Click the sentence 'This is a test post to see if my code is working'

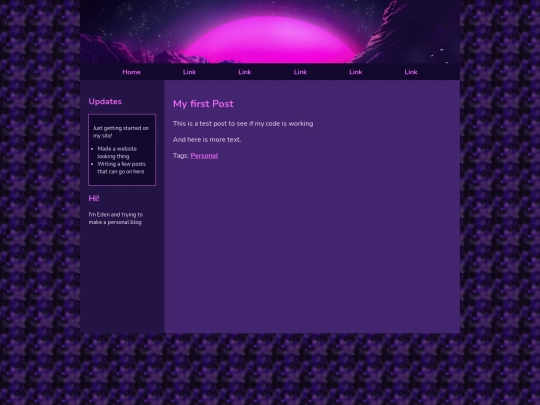pyautogui.click(x=243, y=124)
